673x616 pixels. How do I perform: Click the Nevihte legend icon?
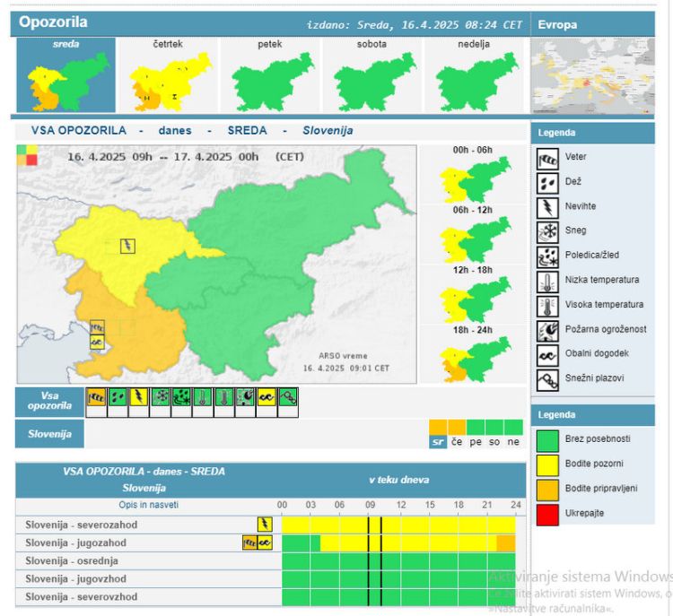(x=547, y=208)
